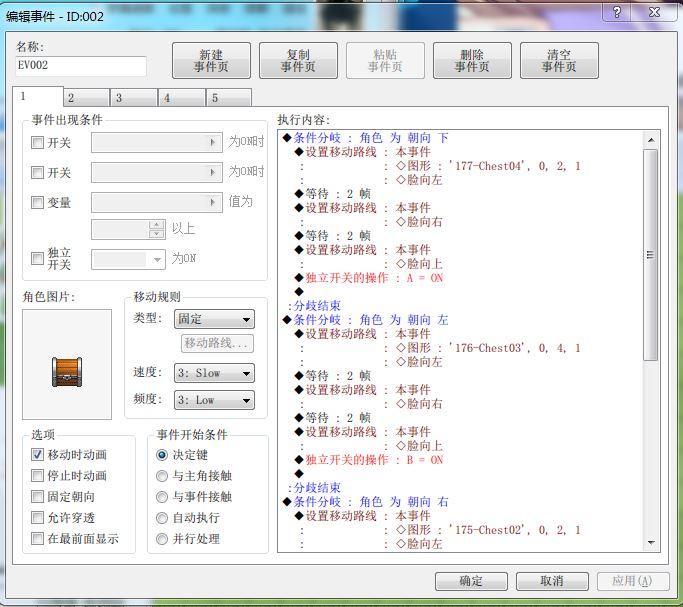
Task: Switch to event page tab 2
Action: pyautogui.click(x=87, y=98)
